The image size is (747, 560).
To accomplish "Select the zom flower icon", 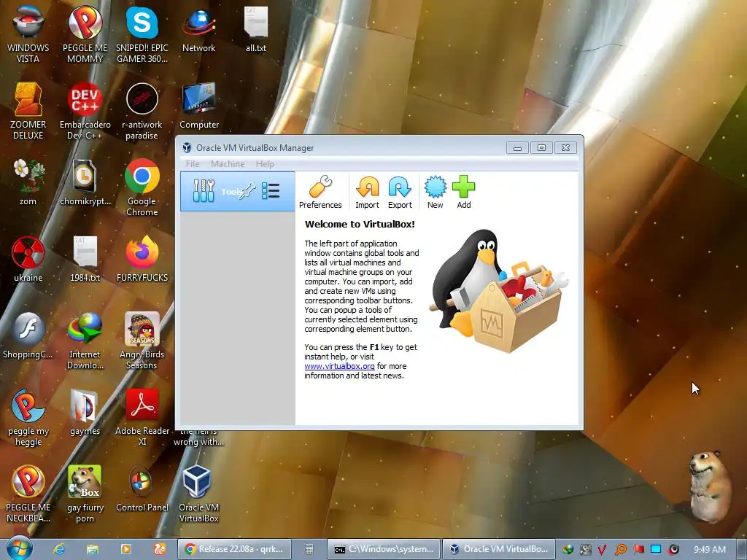I will [x=28, y=182].
